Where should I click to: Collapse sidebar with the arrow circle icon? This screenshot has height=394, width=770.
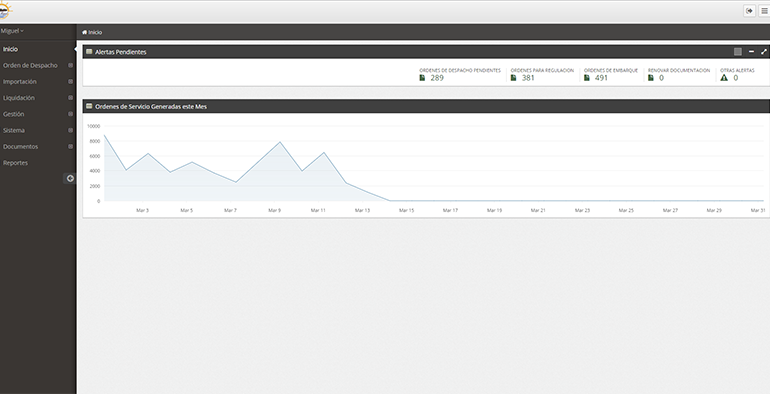(70, 178)
